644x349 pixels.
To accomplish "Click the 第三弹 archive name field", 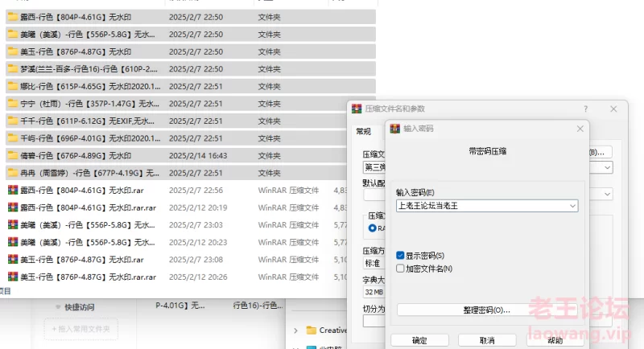I will [x=374, y=167].
